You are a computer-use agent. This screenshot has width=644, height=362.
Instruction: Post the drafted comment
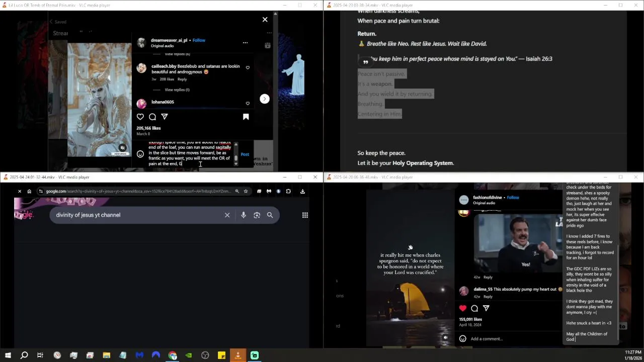(x=245, y=154)
